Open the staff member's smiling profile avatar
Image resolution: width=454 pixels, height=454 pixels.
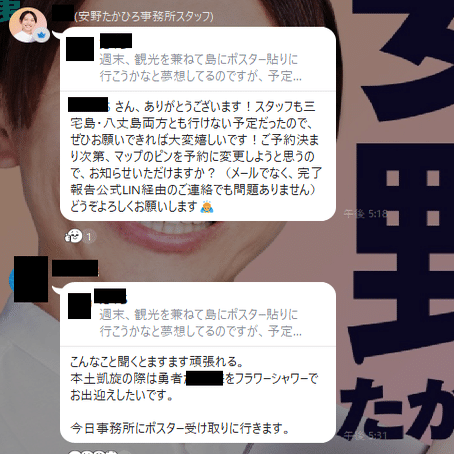28,25
